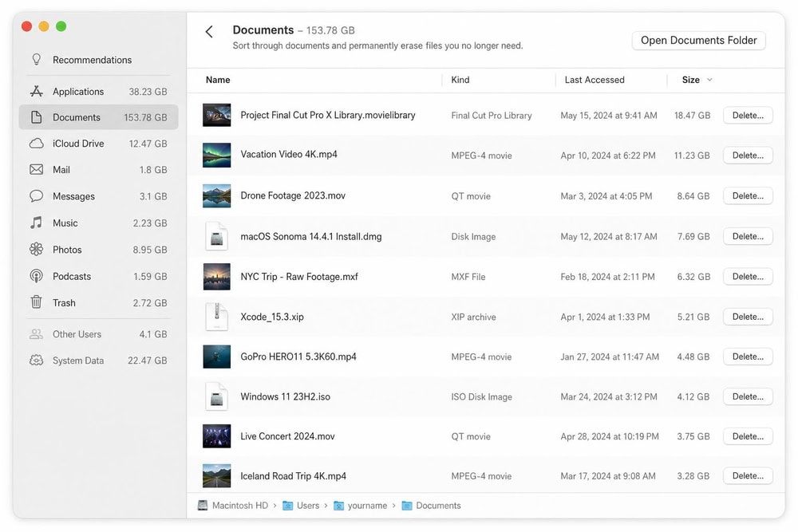Go back with the left chevron arrow
798x532 pixels.
(208, 32)
